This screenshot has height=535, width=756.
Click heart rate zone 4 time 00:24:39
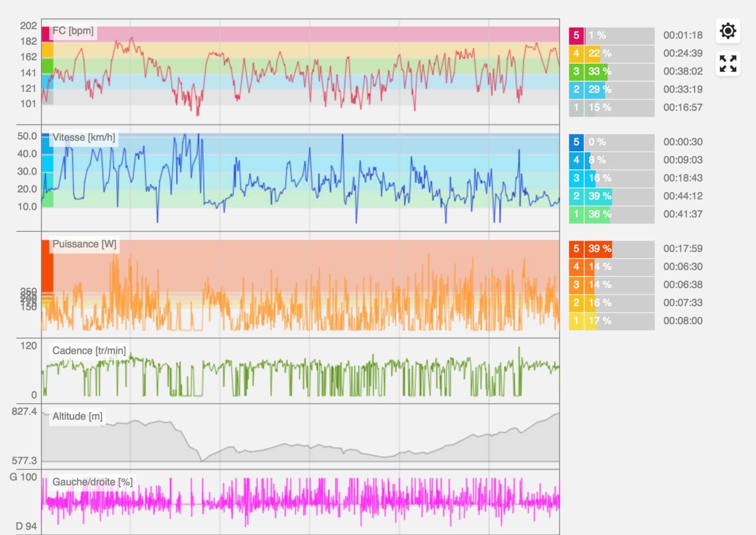[x=683, y=53]
